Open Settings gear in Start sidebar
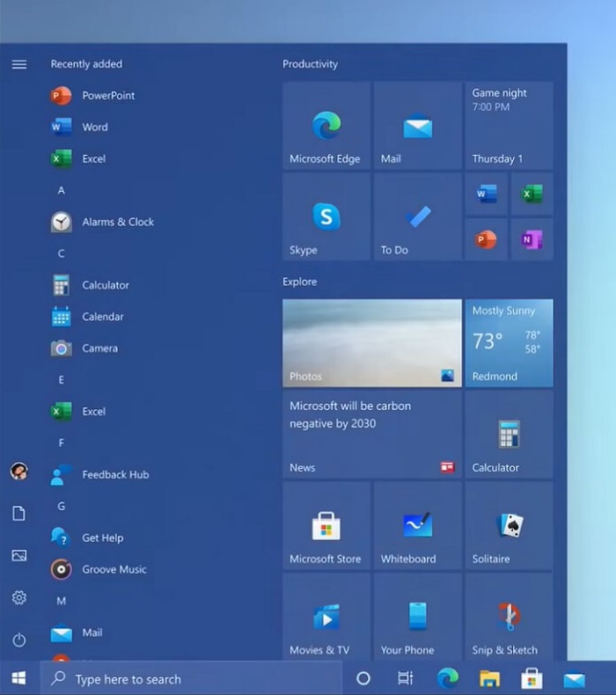 19,597
